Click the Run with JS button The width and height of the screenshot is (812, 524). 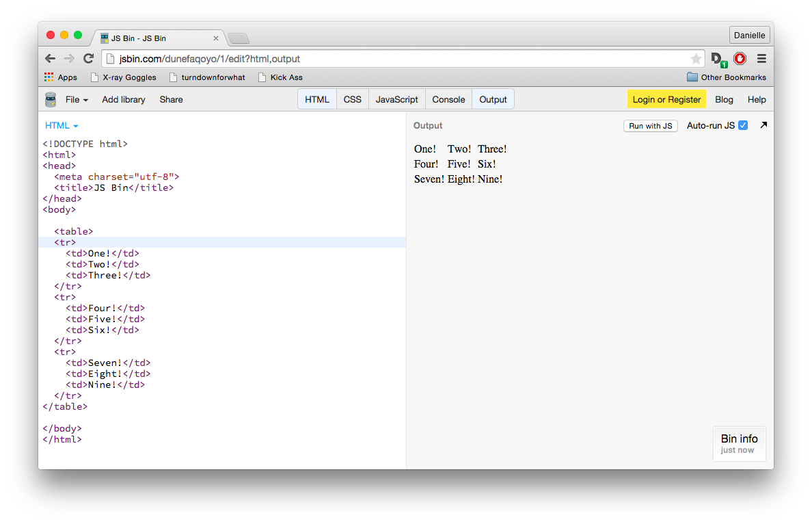(x=651, y=126)
